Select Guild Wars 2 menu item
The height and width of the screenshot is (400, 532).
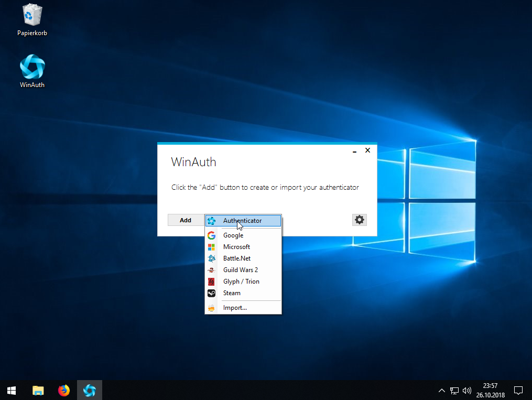tap(240, 270)
